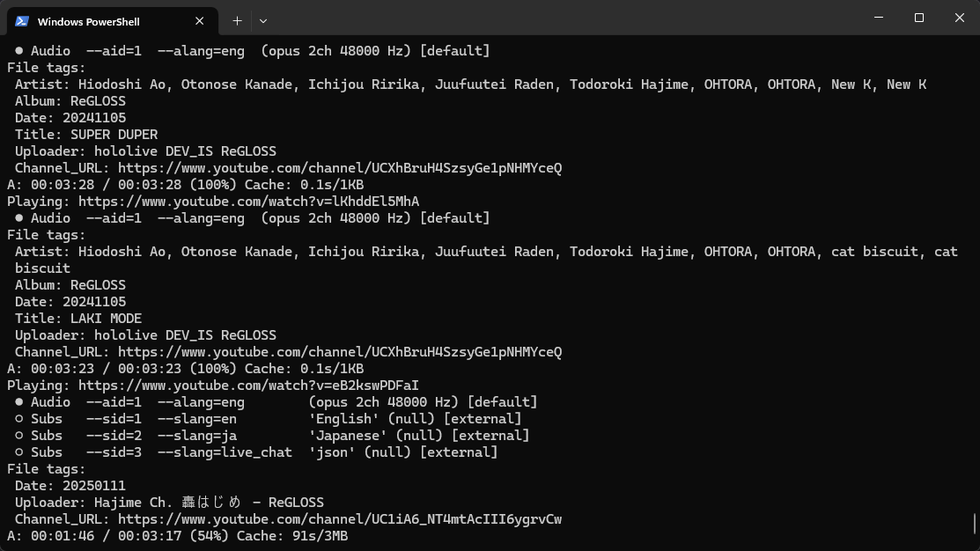980x551 pixels.
Task: Expand the new tab profile dropdown
Action: pyautogui.click(x=263, y=20)
